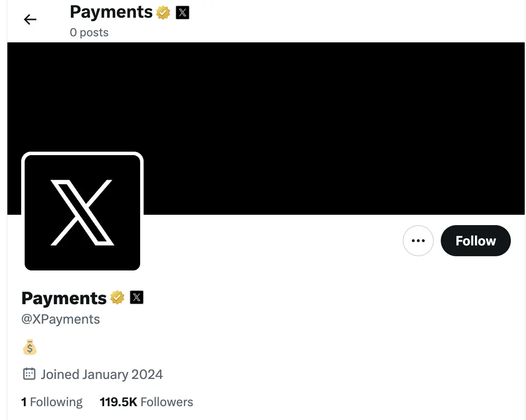Expand options via the three-dots circle button
Screen dimensions: 526x420
[x=418, y=241]
